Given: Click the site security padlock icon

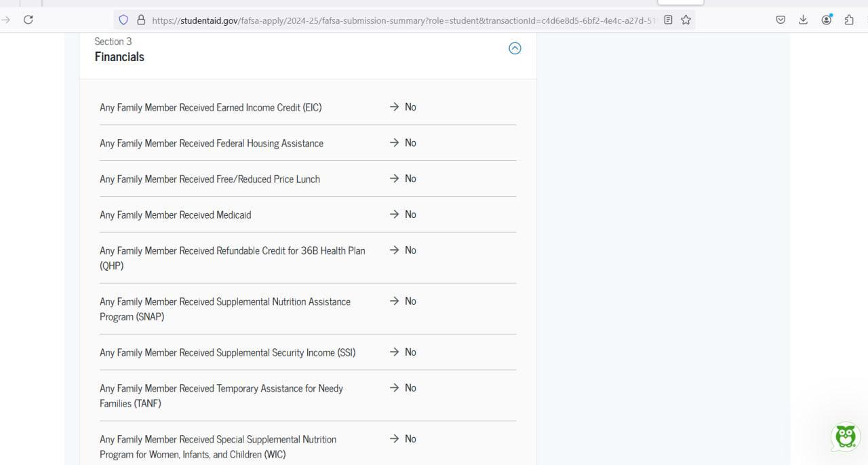Looking at the screenshot, I should click(141, 20).
